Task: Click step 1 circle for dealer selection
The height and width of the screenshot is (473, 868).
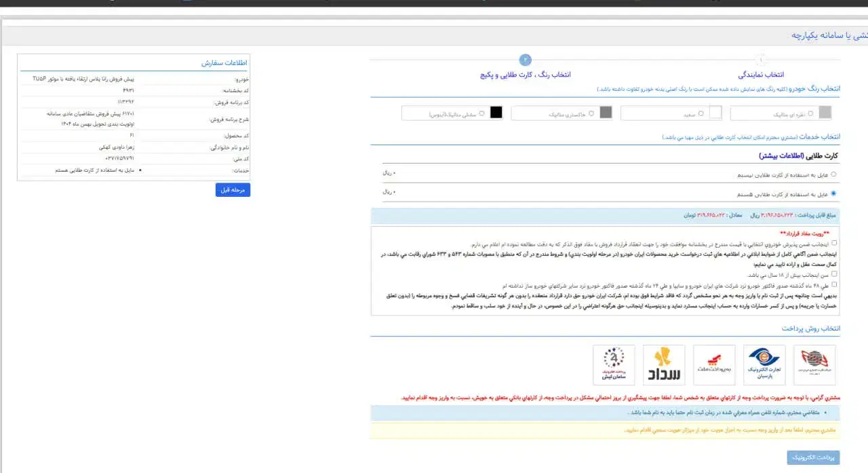Action: click(x=761, y=60)
